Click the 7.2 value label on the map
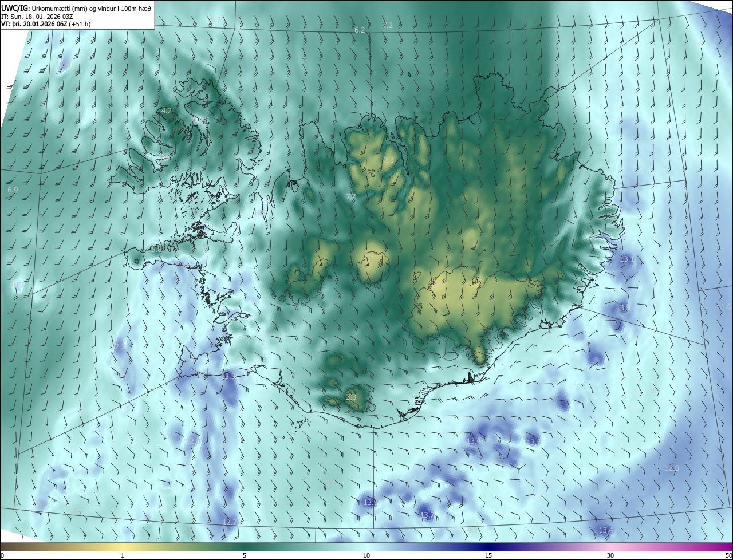 click(x=388, y=25)
